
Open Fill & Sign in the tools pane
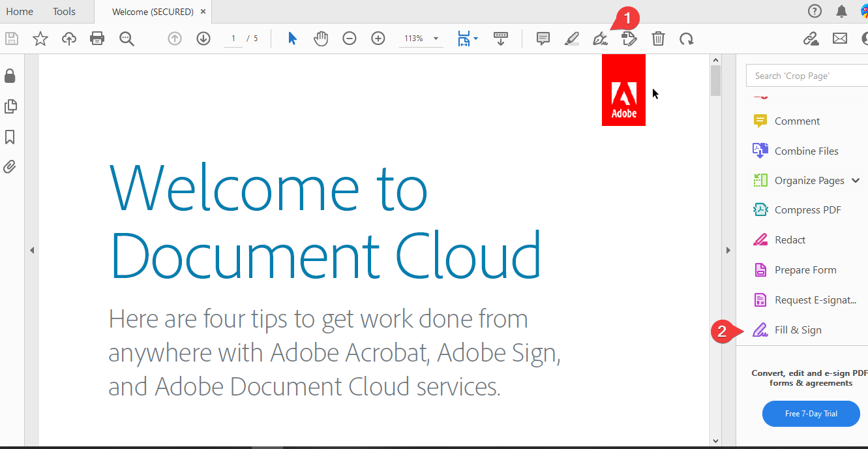[x=798, y=330]
